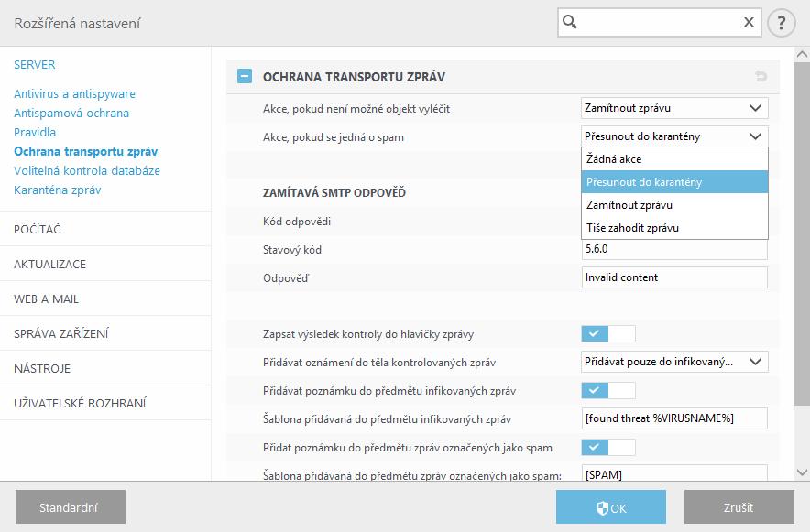Viewport: 810px width, 532px height.
Task: Click the revert arrow icon in section header
Action: point(761,77)
